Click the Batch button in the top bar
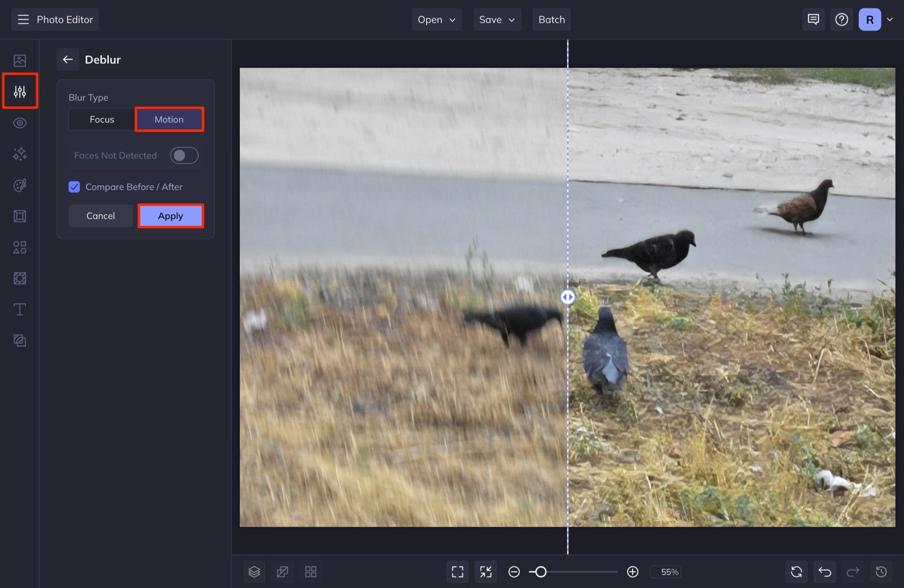 [551, 19]
